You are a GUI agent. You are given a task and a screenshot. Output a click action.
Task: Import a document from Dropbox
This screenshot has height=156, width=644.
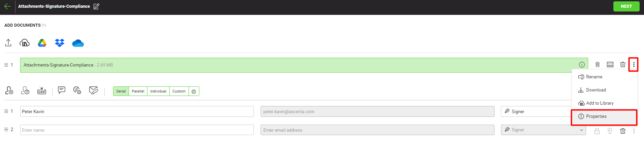tap(60, 43)
